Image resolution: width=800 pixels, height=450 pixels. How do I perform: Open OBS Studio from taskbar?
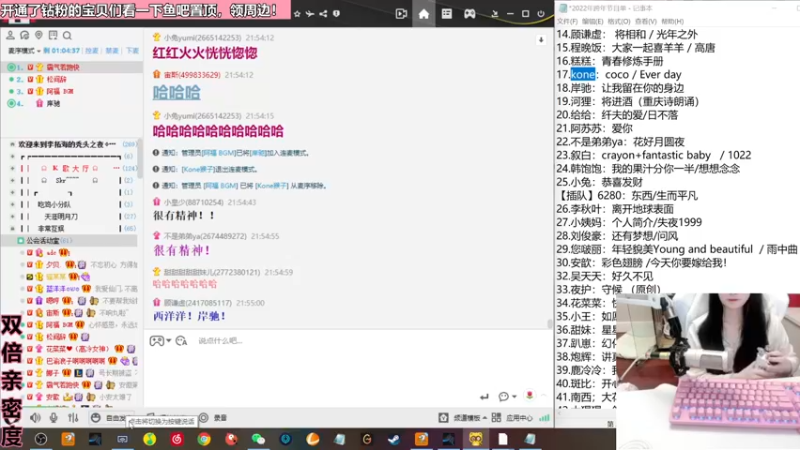41,439
